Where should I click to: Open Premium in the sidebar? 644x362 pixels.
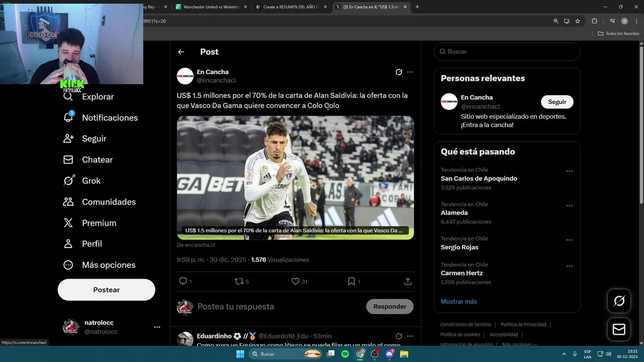(90, 223)
